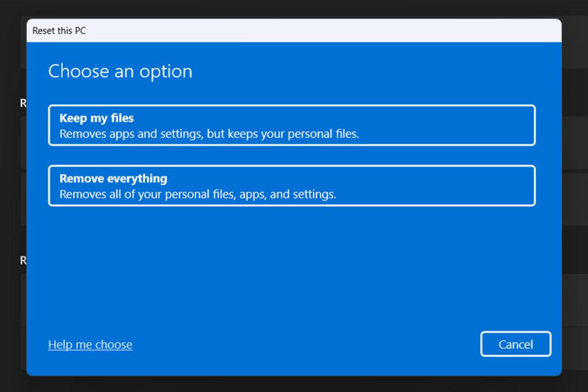588x392 pixels.
Task: Click the Choose an option heading
Action: point(120,72)
